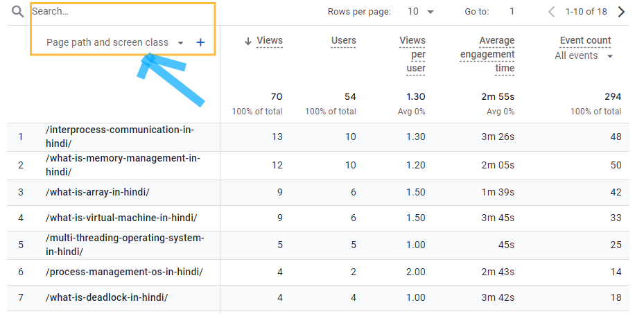The width and height of the screenshot is (644, 314).
Task: Click /multi-threading-operating-system-in-hindi/ path
Action: coord(125,245)
